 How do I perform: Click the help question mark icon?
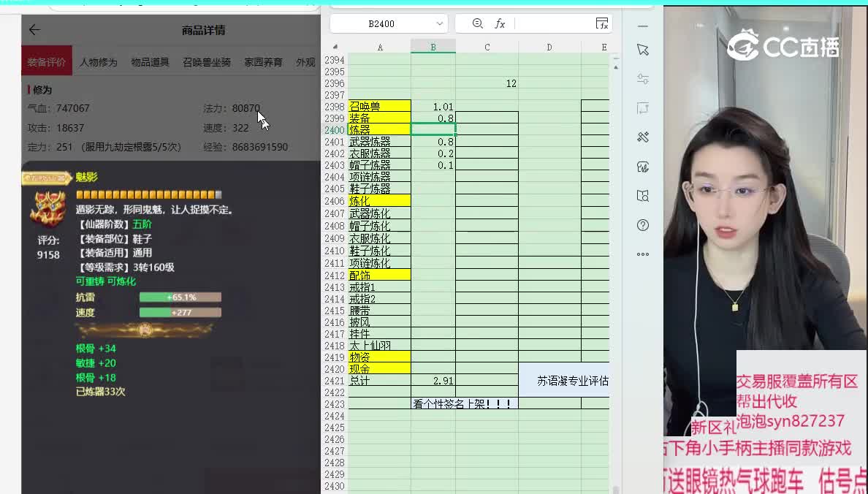click(642, 224)
